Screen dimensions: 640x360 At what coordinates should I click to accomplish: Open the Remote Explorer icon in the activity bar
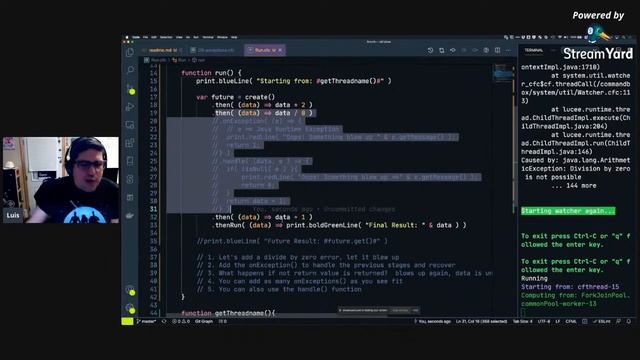pyautogui.click(x=130, y=124)
